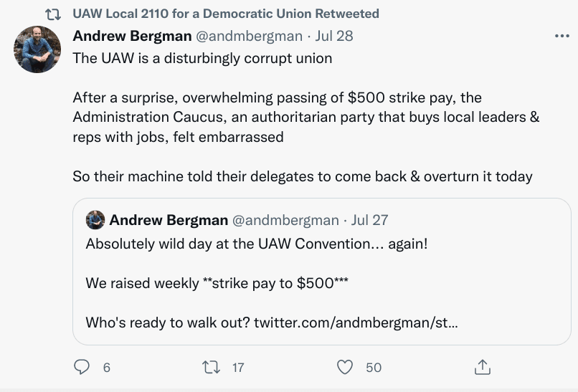Open the Jul 28 tweet timestamp
The height and width of the screenshot is (392, 578).
(x=334, y=36)
